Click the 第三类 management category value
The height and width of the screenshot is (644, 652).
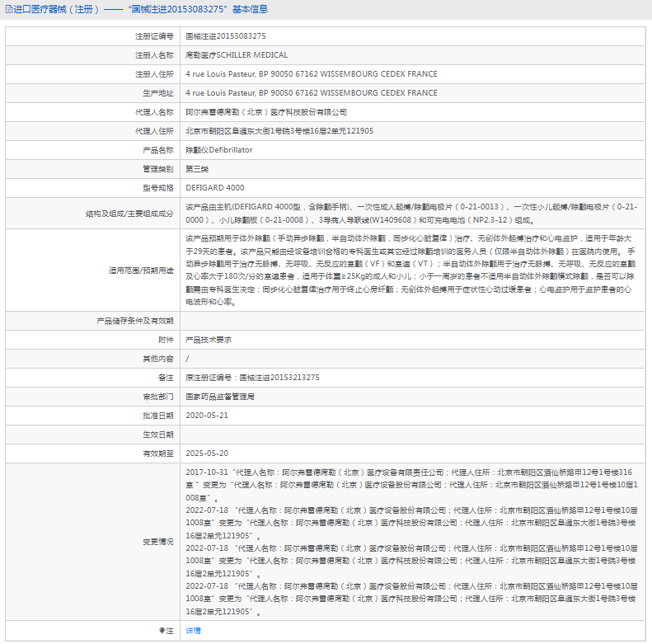pyautogui.click(x=197, y=169)
